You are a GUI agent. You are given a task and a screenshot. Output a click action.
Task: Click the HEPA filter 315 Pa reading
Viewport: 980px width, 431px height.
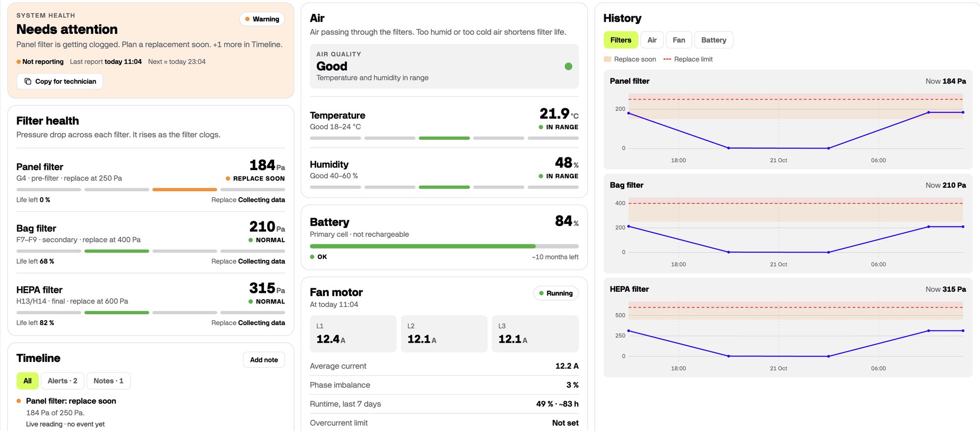(x=267, y=288)
